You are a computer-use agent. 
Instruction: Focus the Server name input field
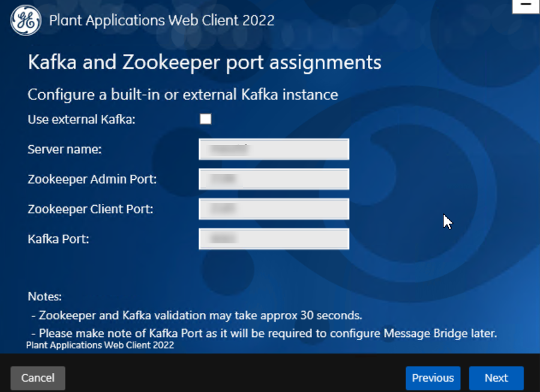274,149
